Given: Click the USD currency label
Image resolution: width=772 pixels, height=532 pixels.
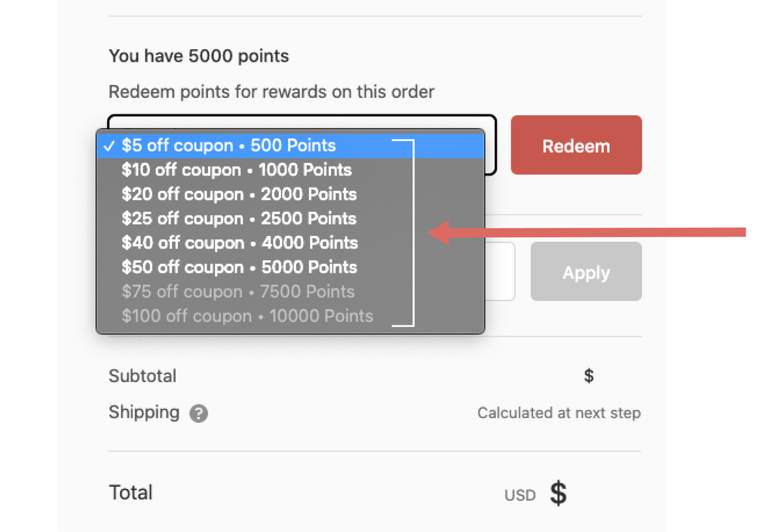Looking at the screenshot, I should [x=520, y=495].
